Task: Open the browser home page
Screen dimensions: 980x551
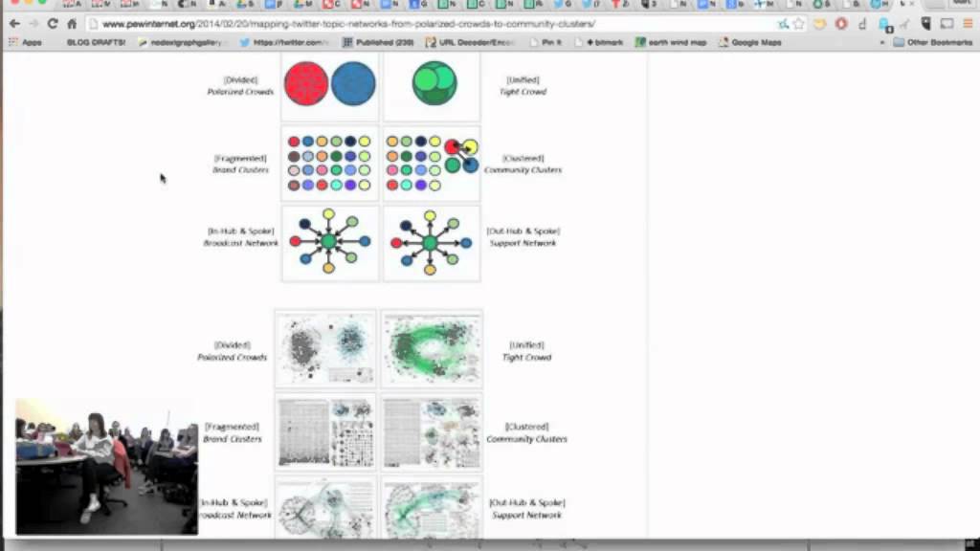Action: pos(71,24)
